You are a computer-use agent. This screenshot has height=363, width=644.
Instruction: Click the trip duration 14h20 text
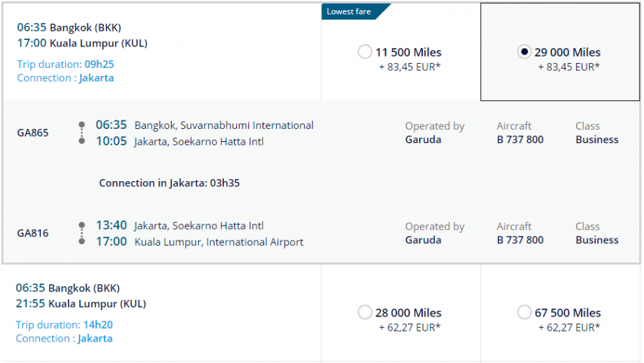pyautogui.click(x=98, y=324)
